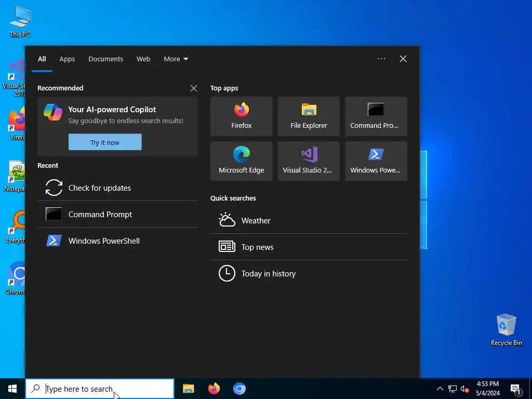Screen dimensions: 532x399
Task: Open Chromium on the taskbar
Action: click(239, 389)
